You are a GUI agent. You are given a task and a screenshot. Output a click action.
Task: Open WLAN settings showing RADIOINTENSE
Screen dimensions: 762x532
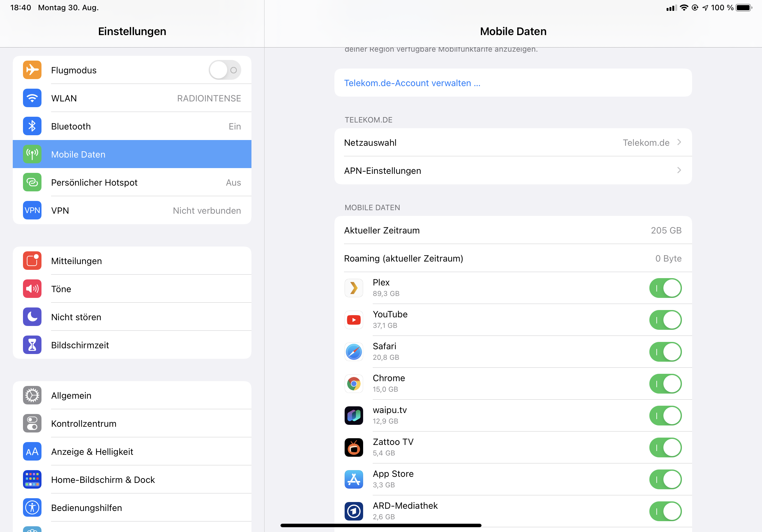pos(132,98)
